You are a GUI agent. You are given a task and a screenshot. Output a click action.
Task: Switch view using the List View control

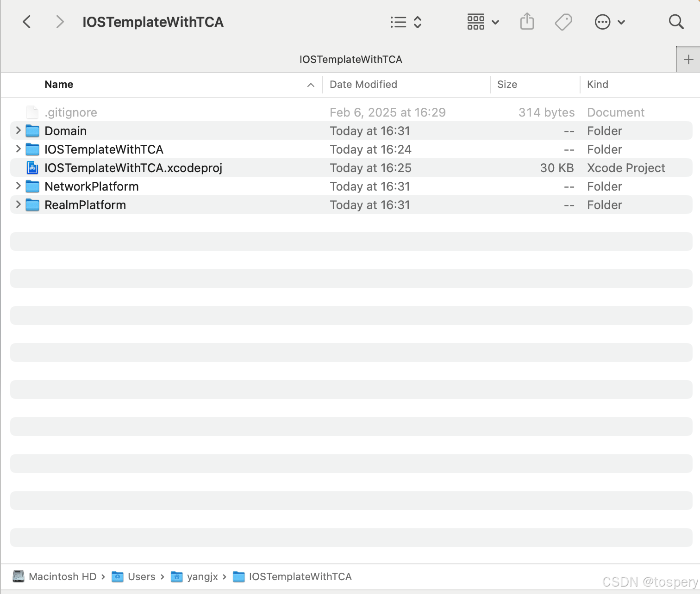[398, 21]
